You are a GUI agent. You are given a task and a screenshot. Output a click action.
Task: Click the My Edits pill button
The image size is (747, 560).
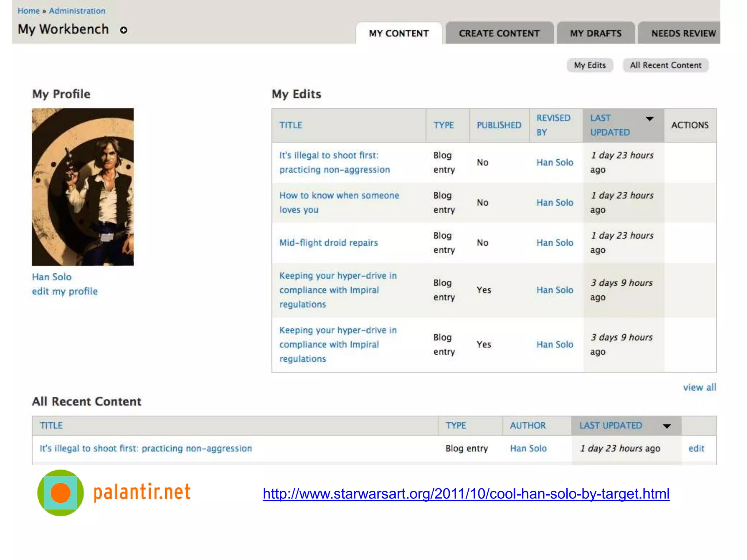(589, 65)
